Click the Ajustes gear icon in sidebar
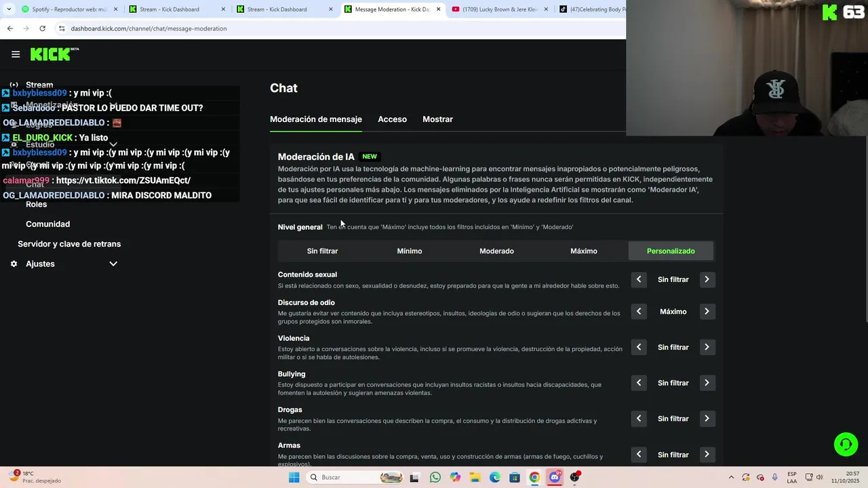The width and height of the screenshot is (868, 488). 14,264
